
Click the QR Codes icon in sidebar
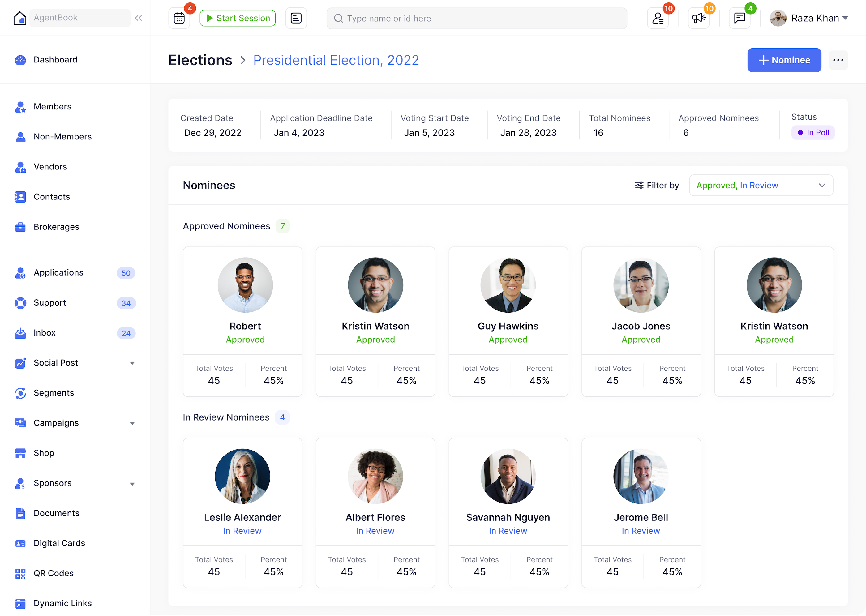20,573
